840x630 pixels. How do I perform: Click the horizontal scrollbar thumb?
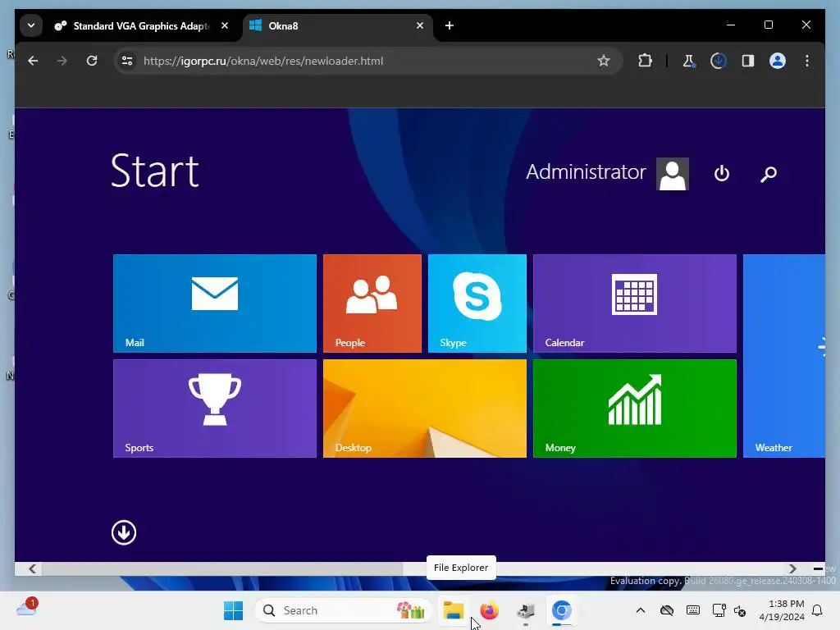click(222, 568)
